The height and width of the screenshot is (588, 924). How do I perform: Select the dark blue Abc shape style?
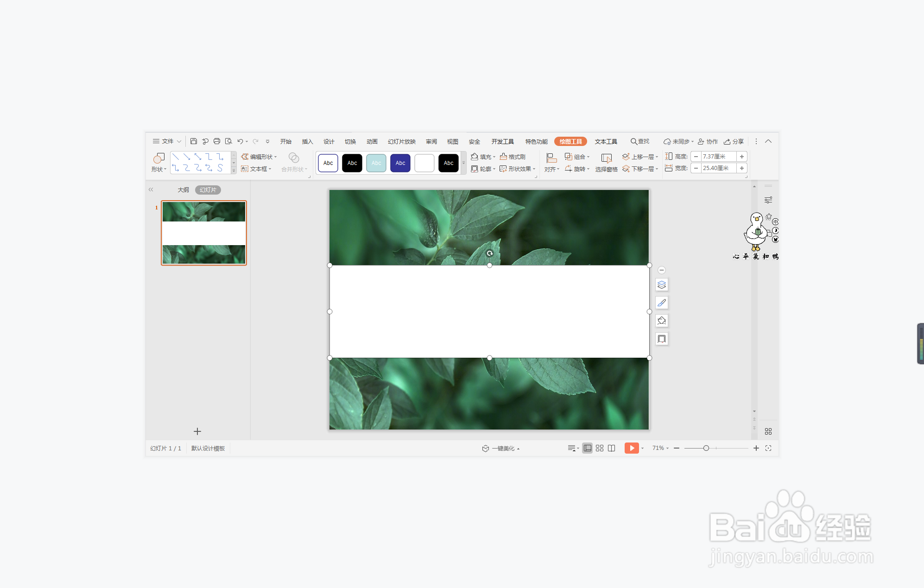400,163
